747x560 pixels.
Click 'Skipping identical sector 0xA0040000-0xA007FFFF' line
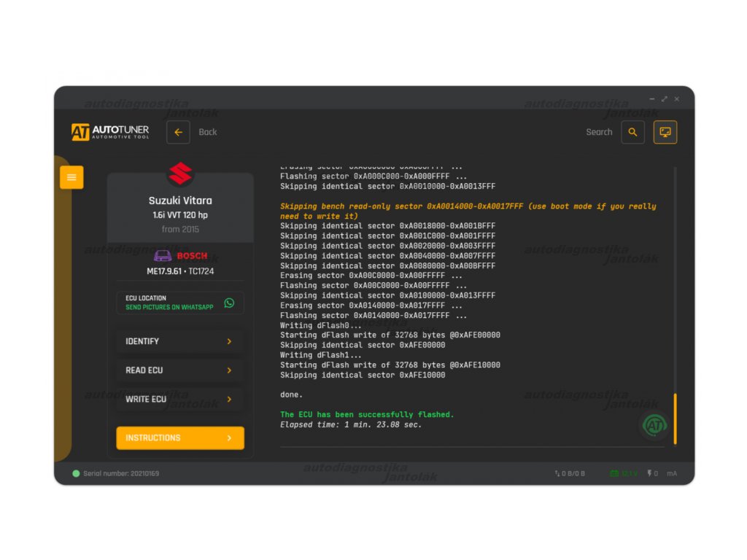(x=388, y=256)
